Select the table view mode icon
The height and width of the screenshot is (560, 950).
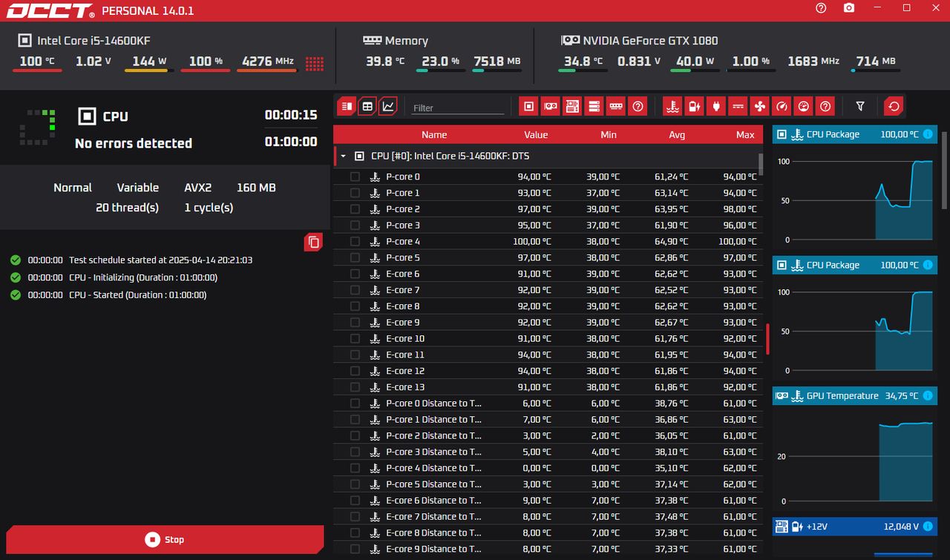367,106
